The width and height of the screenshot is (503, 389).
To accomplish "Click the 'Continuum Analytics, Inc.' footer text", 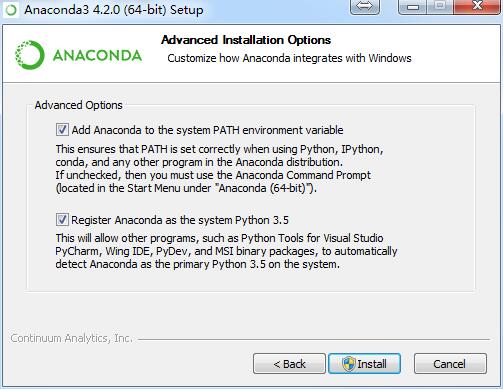I will coord(72,338).
